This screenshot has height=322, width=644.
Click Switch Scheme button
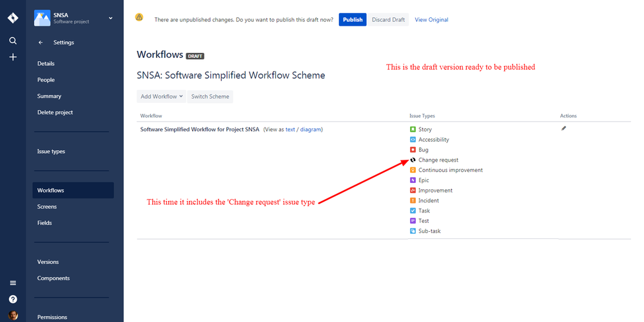210,97
